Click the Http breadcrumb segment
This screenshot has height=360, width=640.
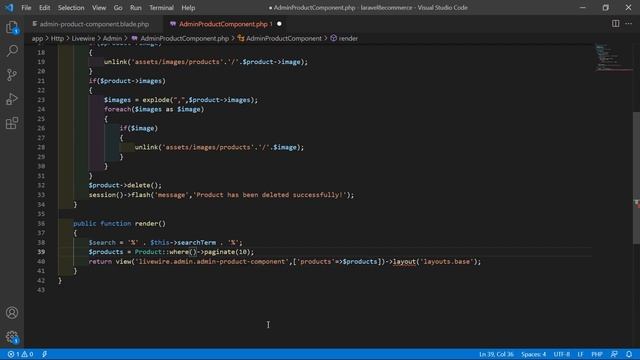(57, 38)
